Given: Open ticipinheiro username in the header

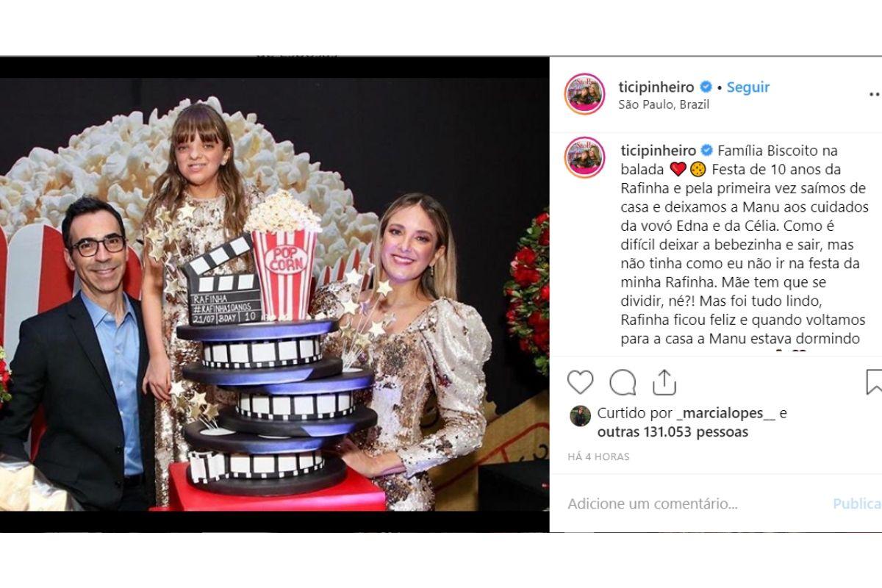Looking at the screenshot, I should click(x=656, y=87).
